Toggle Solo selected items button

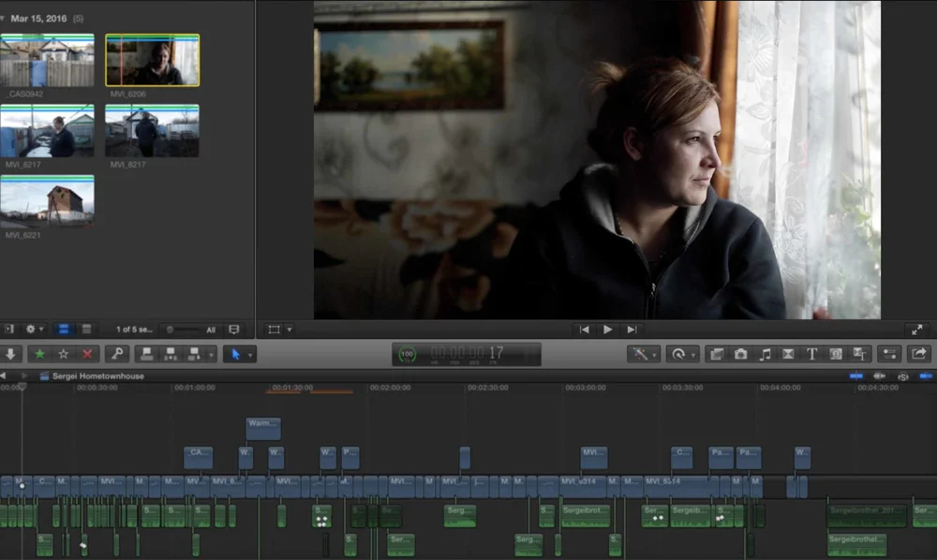903,376
